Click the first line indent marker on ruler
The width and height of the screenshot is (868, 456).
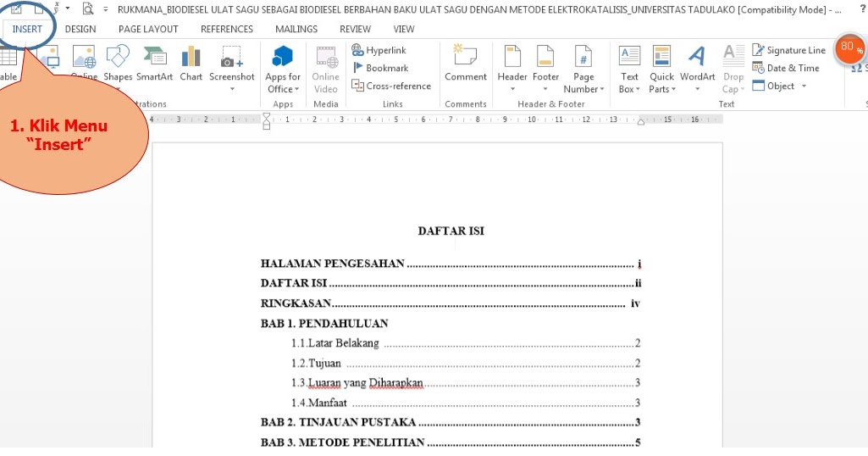[266, 116]
